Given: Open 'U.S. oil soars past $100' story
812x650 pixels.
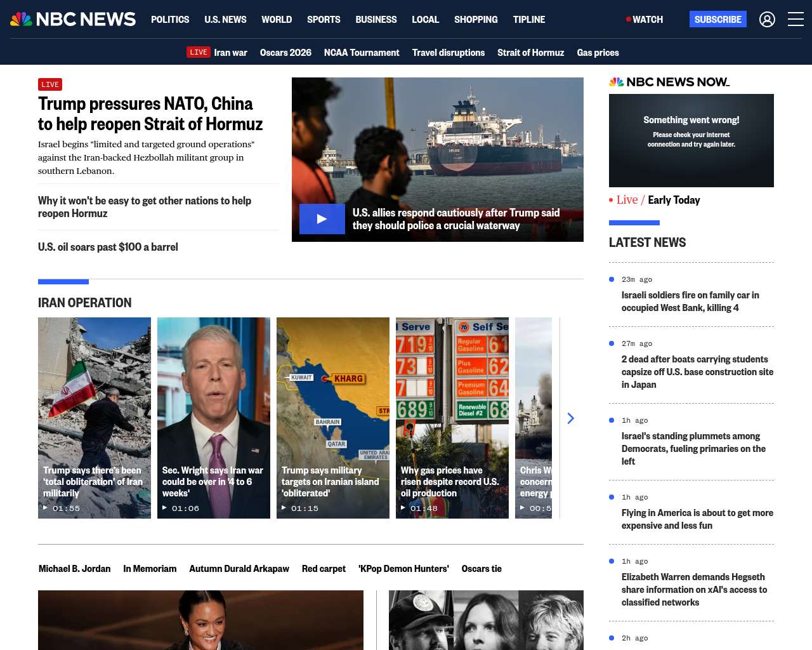Looking at the screenshot, I should 108,247.
